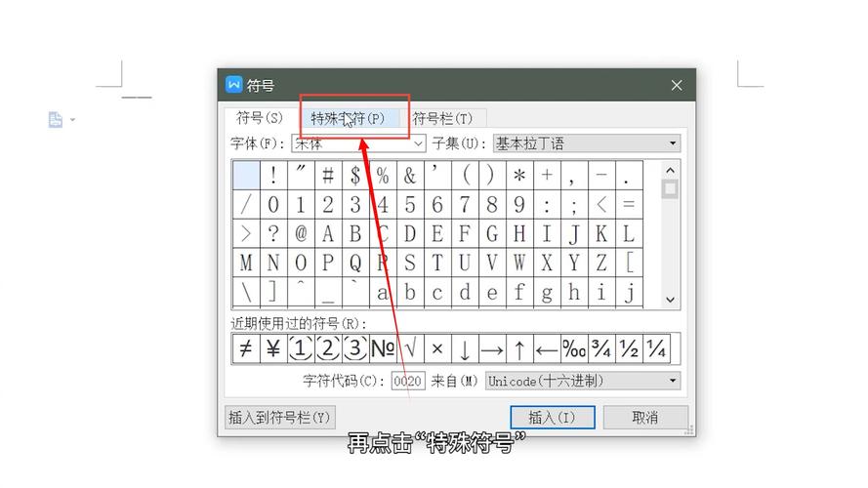Click the 取消 button

coord(645,417)
